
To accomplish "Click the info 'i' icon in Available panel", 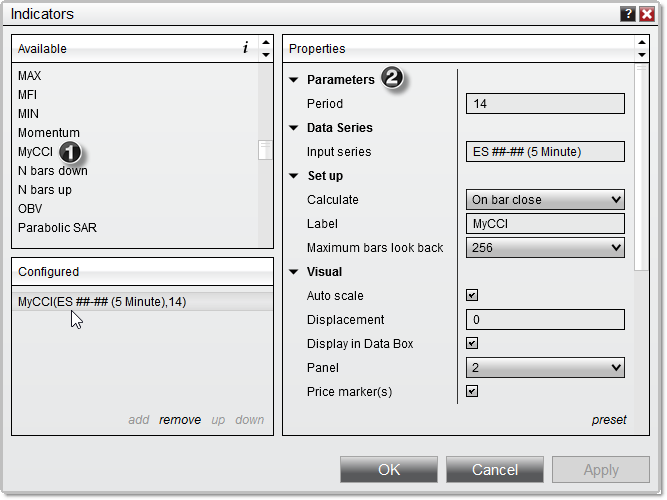I will tap(245, 47).
